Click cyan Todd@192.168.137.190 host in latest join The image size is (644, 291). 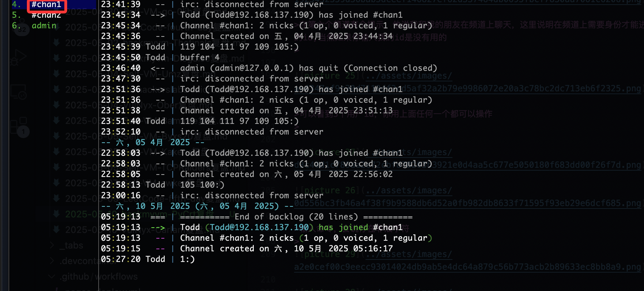coord(259,227)
